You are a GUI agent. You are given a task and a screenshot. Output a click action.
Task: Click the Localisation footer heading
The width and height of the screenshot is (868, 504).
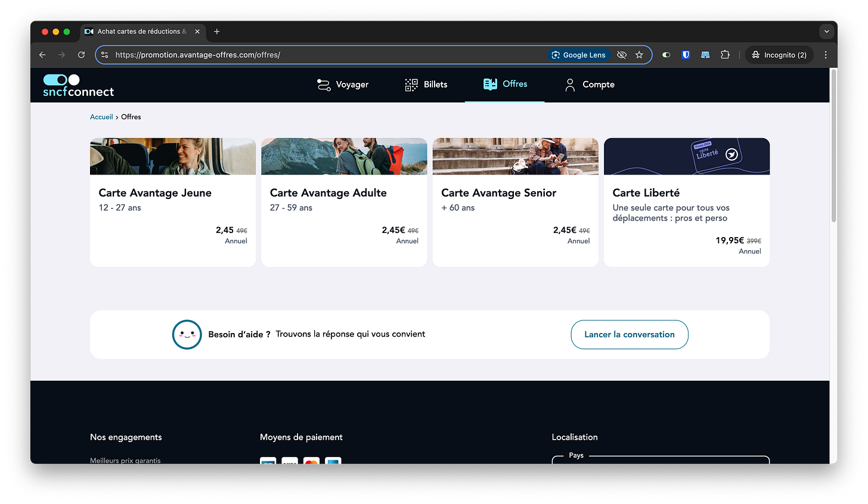pos(575,437)
